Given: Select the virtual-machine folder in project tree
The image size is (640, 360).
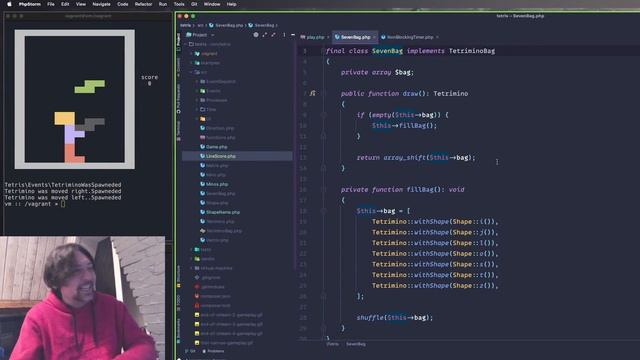Looking at the screenshot, I should point(217,268).
